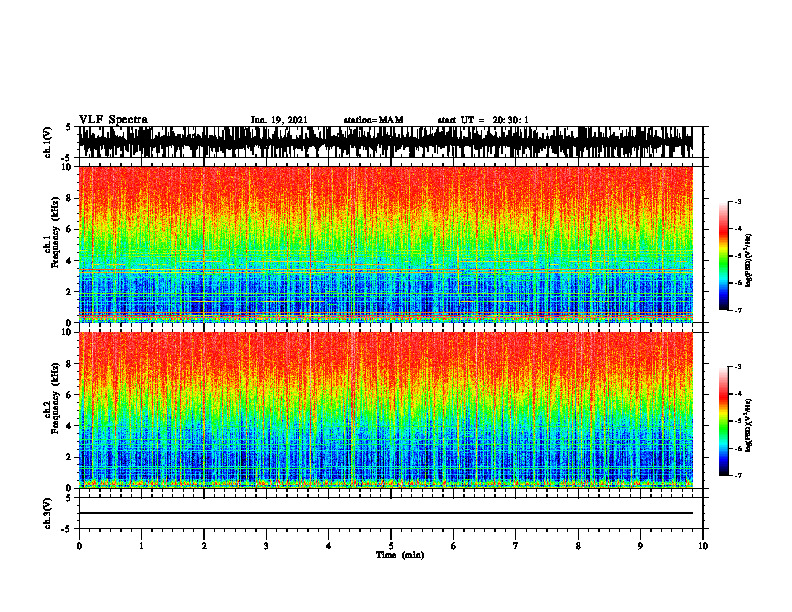Click the flat ch.3 voltage trace line

[385, 513]
